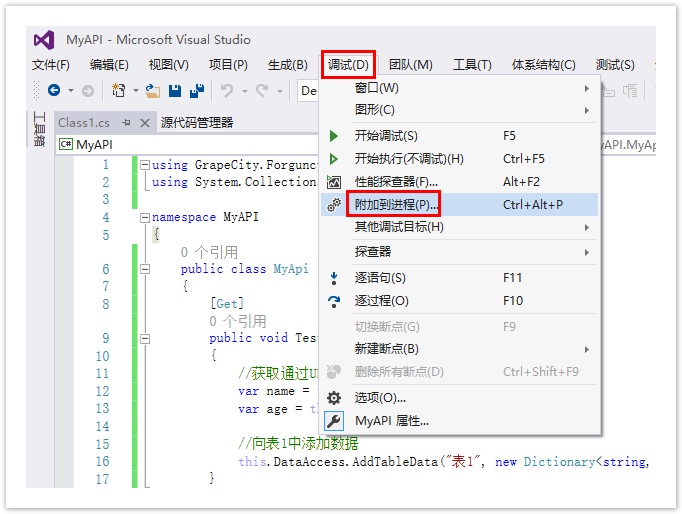Click line number 11 in the gutter
Screen dimensions: 682x514
click(102, 374)
